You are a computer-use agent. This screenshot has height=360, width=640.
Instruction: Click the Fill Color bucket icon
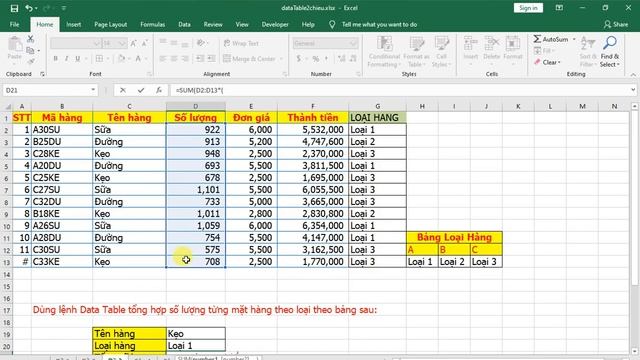121,59
